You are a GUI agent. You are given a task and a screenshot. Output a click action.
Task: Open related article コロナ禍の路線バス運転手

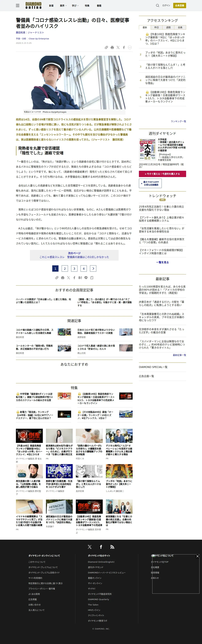pyautogui.click(x=35, y=331)
